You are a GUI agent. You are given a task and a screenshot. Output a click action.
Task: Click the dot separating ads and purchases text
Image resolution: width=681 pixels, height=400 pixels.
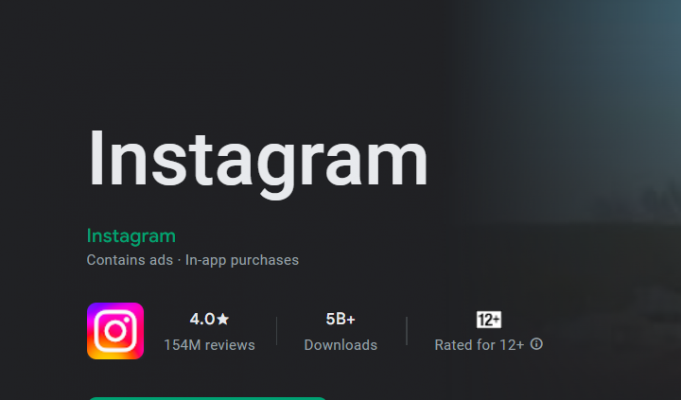point(179,260)
